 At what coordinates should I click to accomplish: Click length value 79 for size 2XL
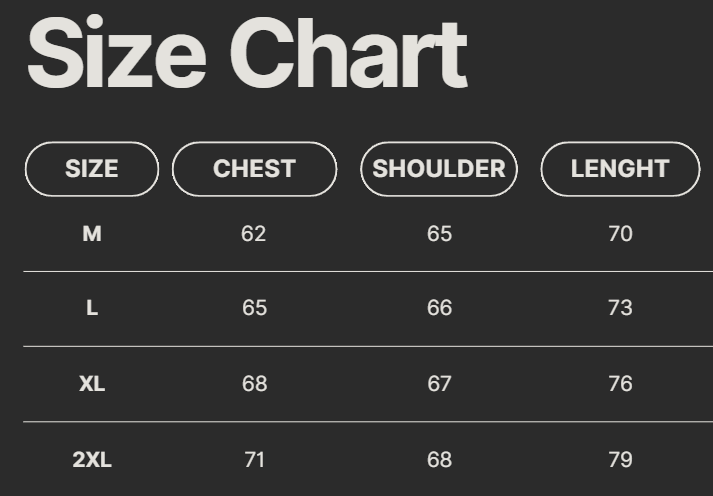click(620, 460)
